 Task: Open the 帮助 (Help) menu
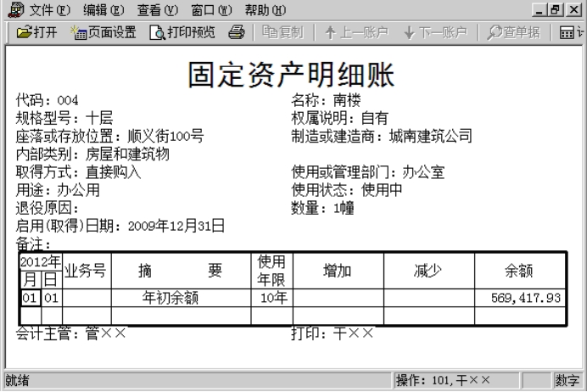[263, 9]
